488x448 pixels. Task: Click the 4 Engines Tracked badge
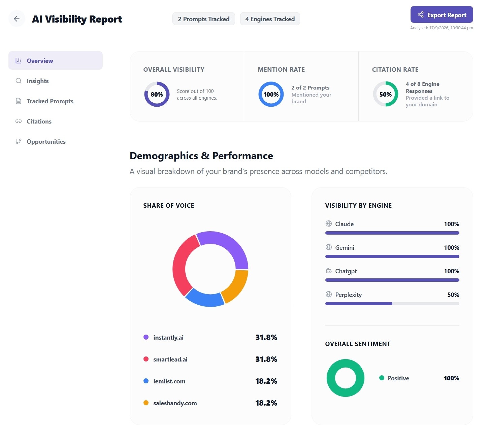tap(270, 19)
